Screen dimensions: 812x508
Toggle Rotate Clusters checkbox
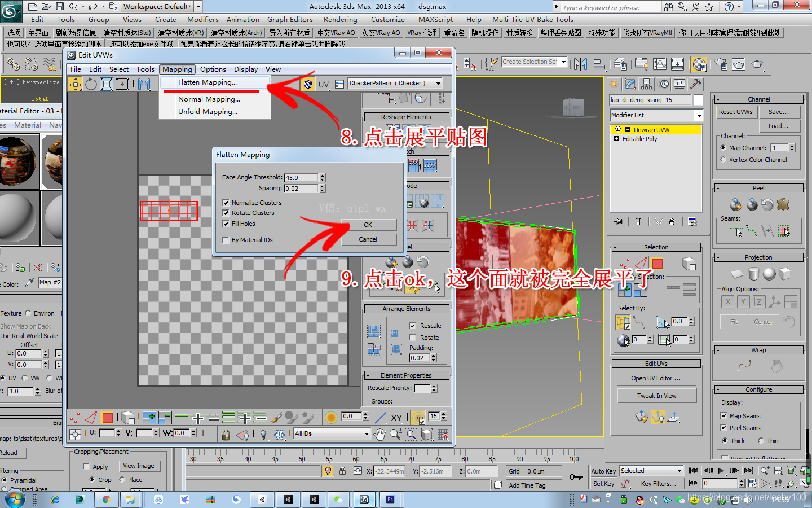[x=226, y=213]
